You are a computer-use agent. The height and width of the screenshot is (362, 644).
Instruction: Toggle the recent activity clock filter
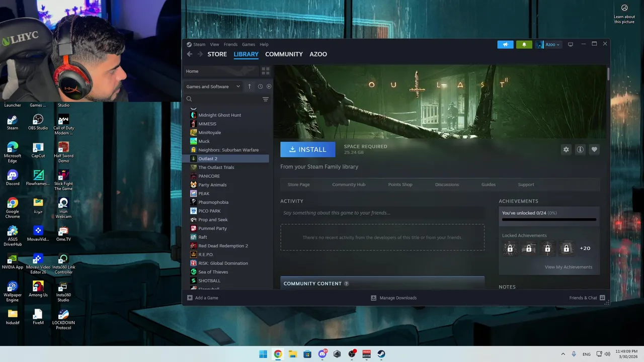(260, 86)
